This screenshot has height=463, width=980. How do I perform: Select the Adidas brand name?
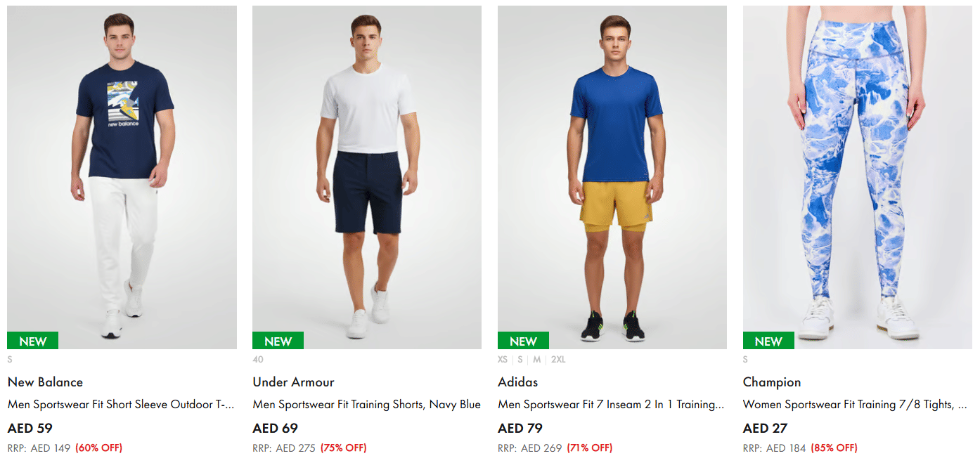click(x=517, y=382)
